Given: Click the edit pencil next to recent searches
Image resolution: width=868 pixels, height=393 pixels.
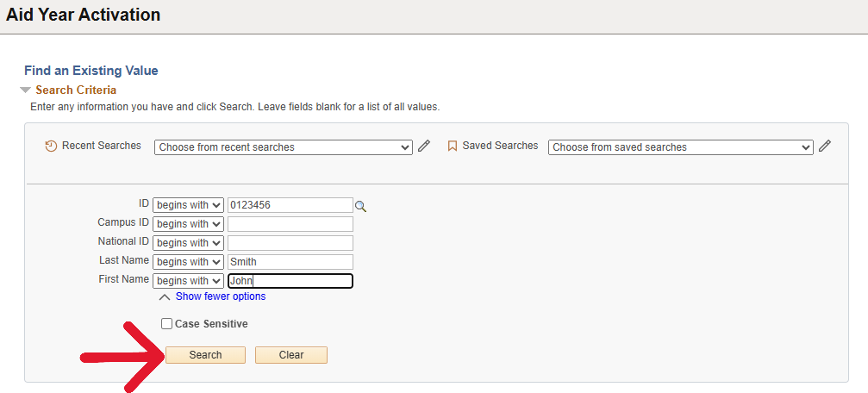Looking at the screenshot, I should [424, 147].
